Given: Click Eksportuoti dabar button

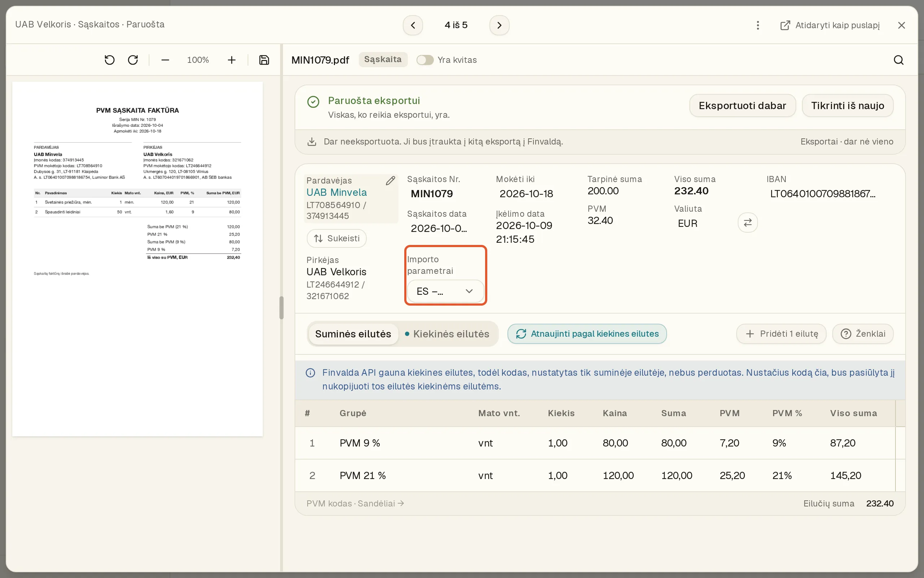Looking at the screenshot, I should pyautogui.click(x=742, y=105).
